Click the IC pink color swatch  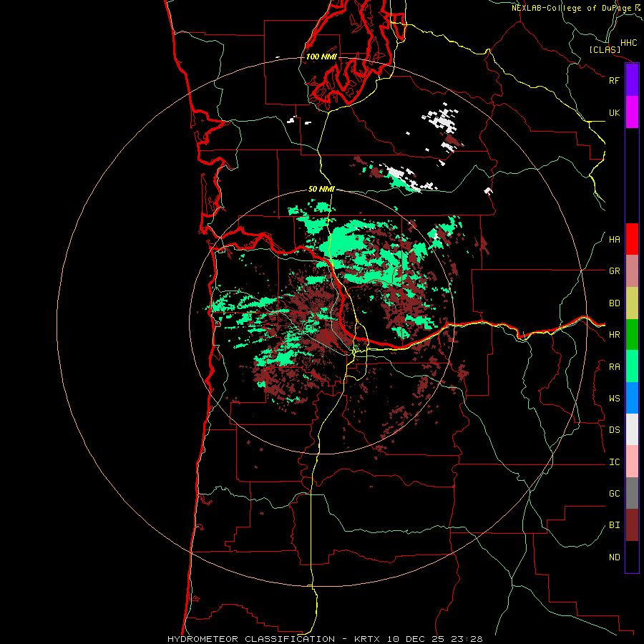click(632, 462)
